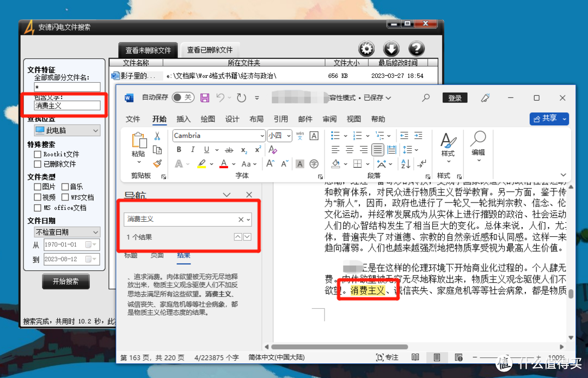Screen dimensions: 588x378
Task: Click the Justify alignment icon
Action: coord(378,150)
